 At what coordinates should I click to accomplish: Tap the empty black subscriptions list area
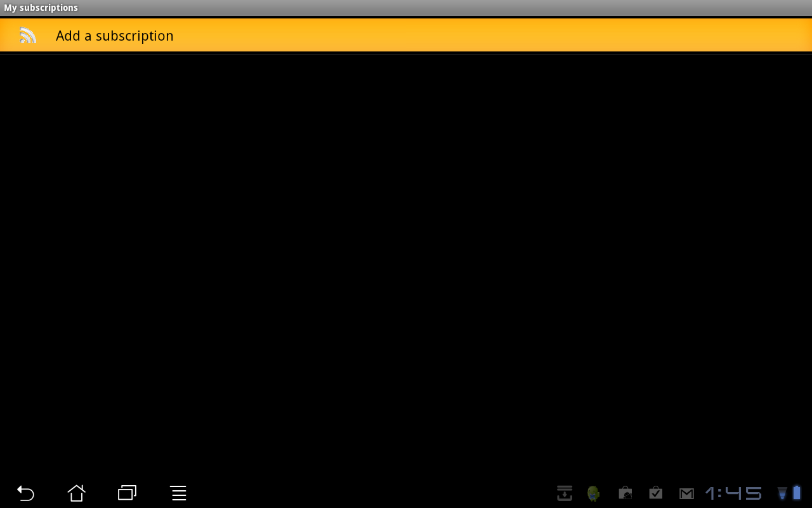click(406, 254)
